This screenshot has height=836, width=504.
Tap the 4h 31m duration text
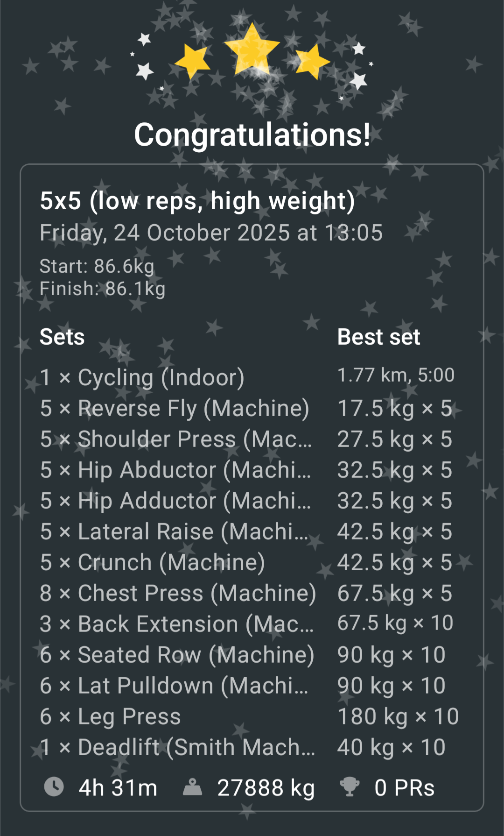pos(118,788)
